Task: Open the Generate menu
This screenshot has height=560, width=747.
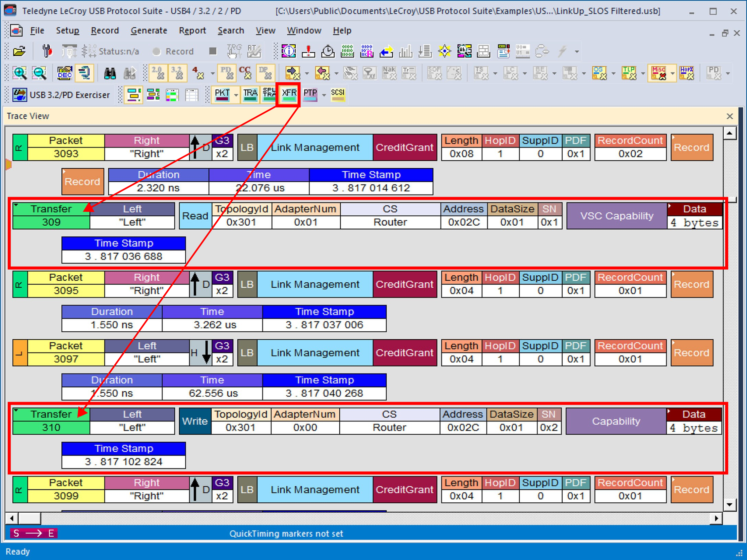Action: (149, 31)
